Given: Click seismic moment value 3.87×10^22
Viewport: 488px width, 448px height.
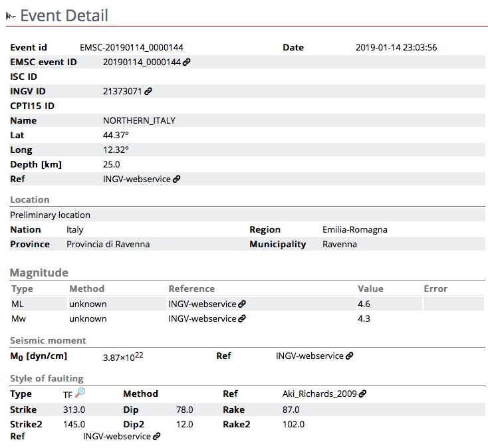Looking at the screenshot, I should (123, 357).
